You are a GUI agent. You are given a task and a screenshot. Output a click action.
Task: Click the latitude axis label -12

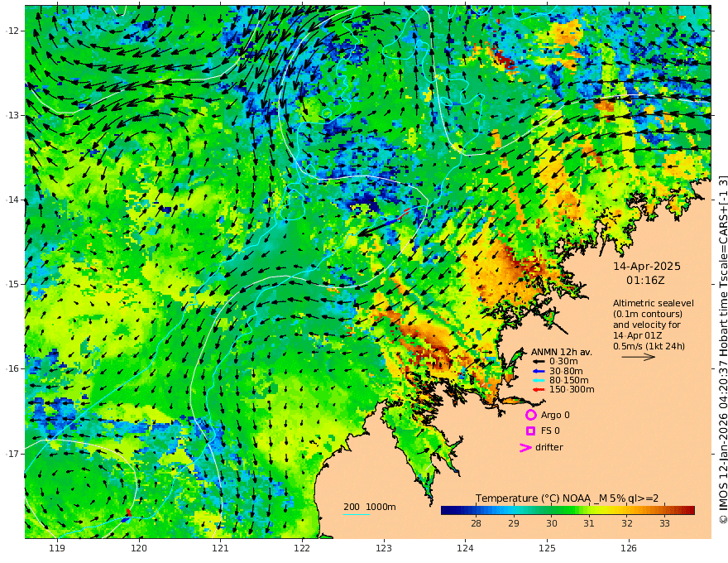(x=13, y=31)
